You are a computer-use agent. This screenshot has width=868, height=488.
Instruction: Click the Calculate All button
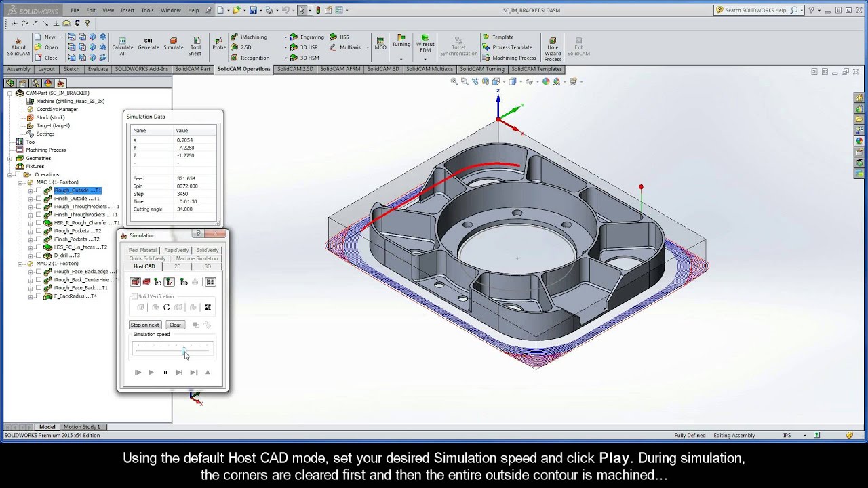(x=123, y=46)
